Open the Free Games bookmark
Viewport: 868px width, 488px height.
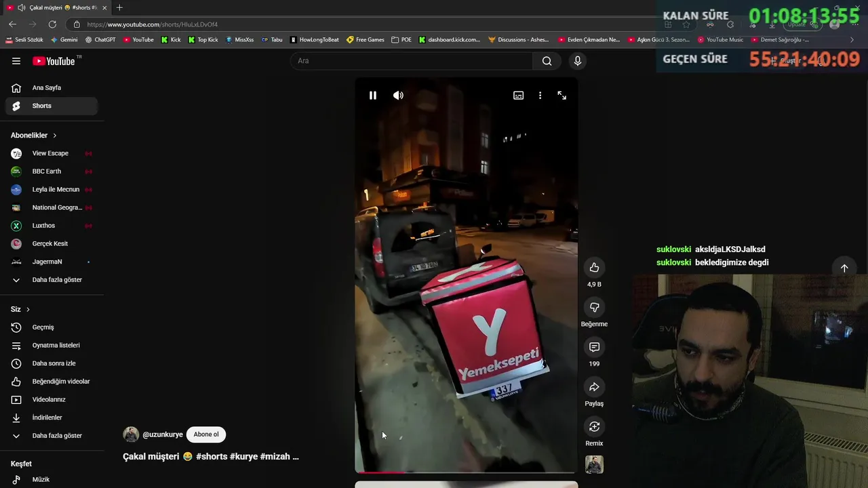click(x=366, y=40)
